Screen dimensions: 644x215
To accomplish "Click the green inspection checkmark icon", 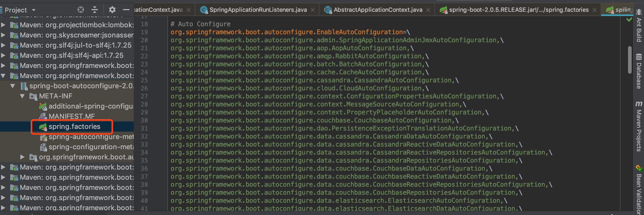I will [x=629, y=20].
